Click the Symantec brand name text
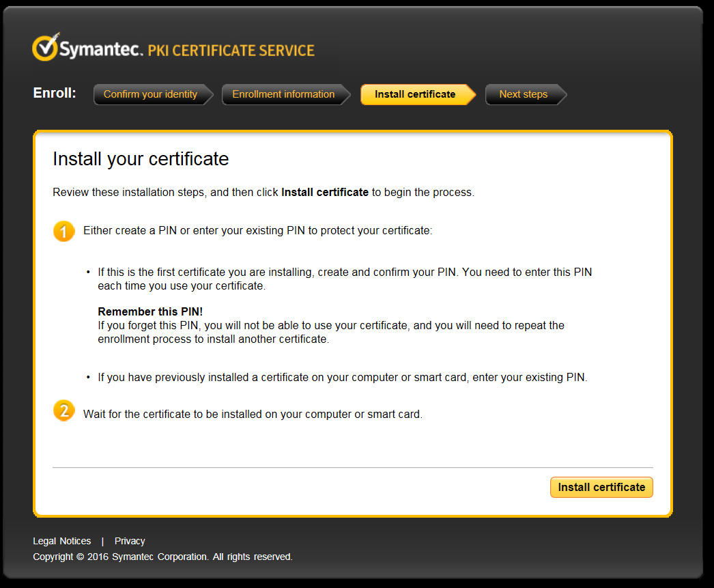Image resolution: width=714 pixels, height=588 pixels. coord(101,51)
